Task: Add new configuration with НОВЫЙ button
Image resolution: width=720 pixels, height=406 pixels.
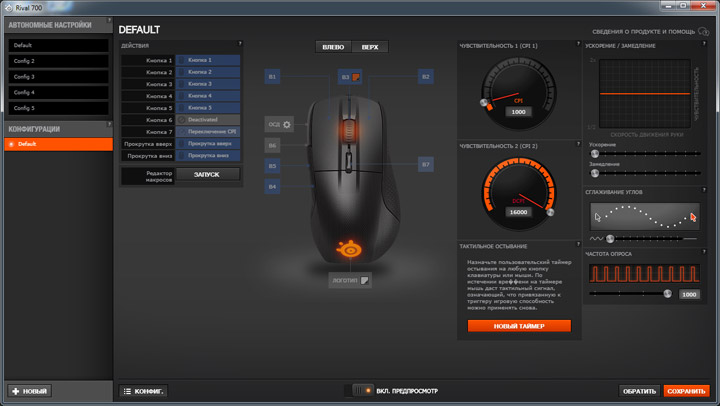Action: (29, 391)
